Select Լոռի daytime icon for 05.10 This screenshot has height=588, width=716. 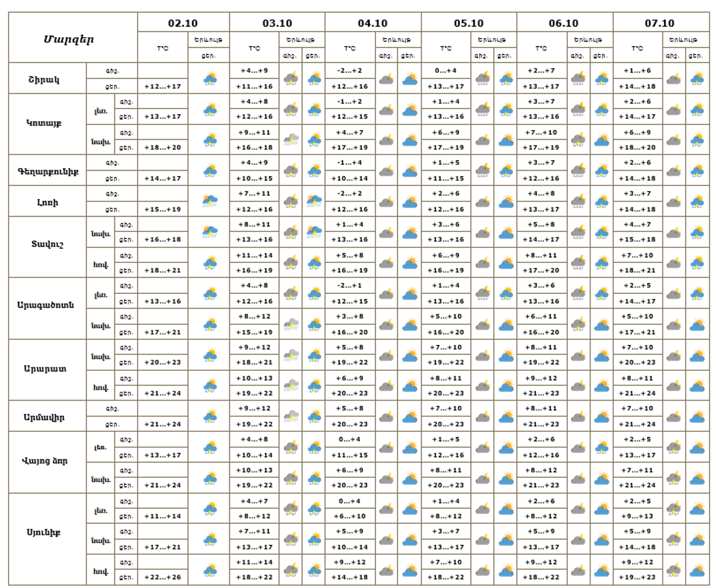click(x=506, y=201)
